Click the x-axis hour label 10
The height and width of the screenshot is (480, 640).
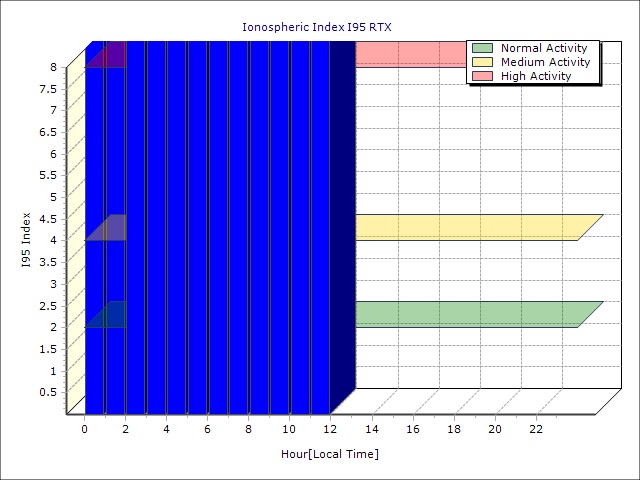[289, 429]
